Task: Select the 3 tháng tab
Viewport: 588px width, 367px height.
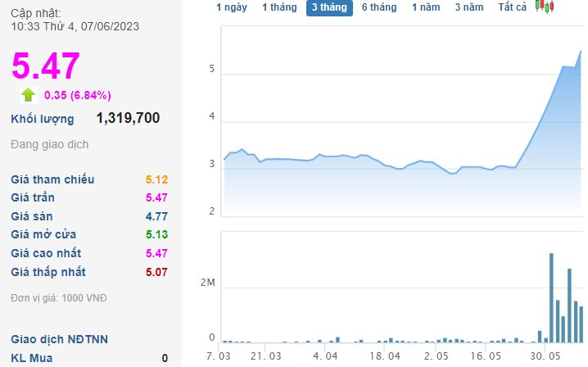Action: pos(329,8)
